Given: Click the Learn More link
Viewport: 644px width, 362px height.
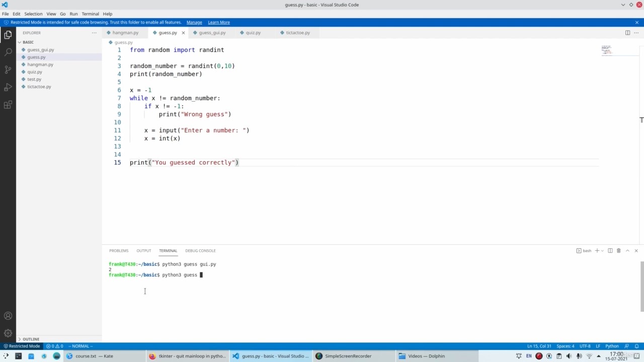Looking at the screenshot, I should point(219,22).
